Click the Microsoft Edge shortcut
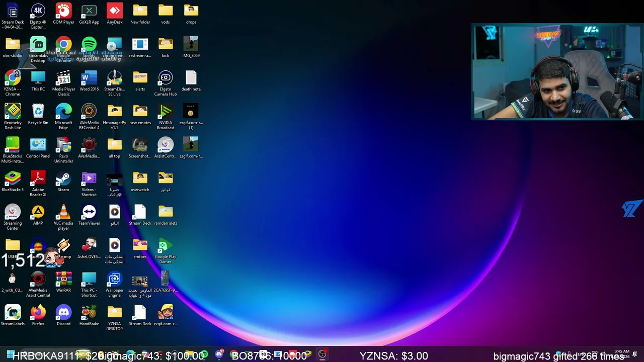This screenshot has width=644, height=362. tap(63, 117)
